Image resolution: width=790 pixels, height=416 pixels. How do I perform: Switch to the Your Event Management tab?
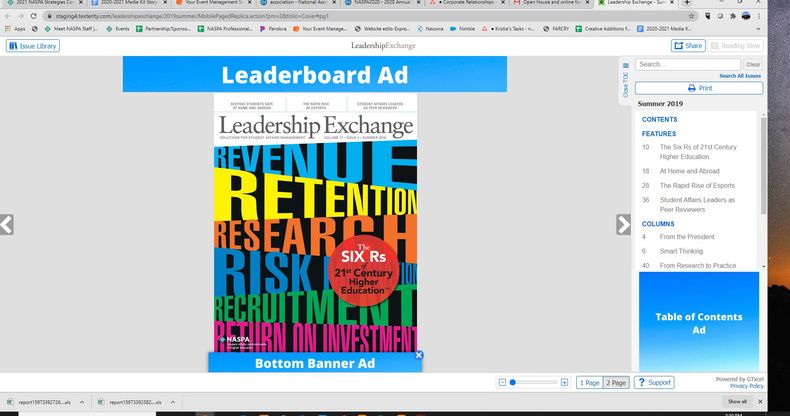214,3
